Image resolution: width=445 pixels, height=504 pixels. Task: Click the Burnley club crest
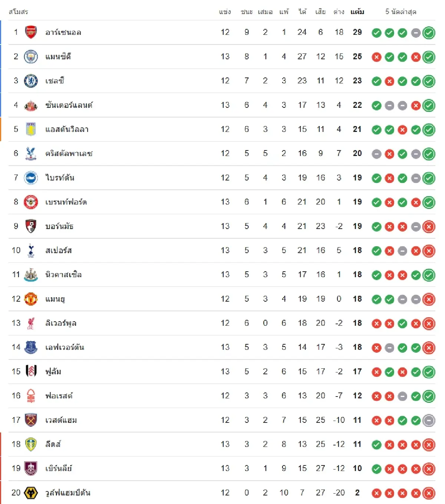pos(31,468)
